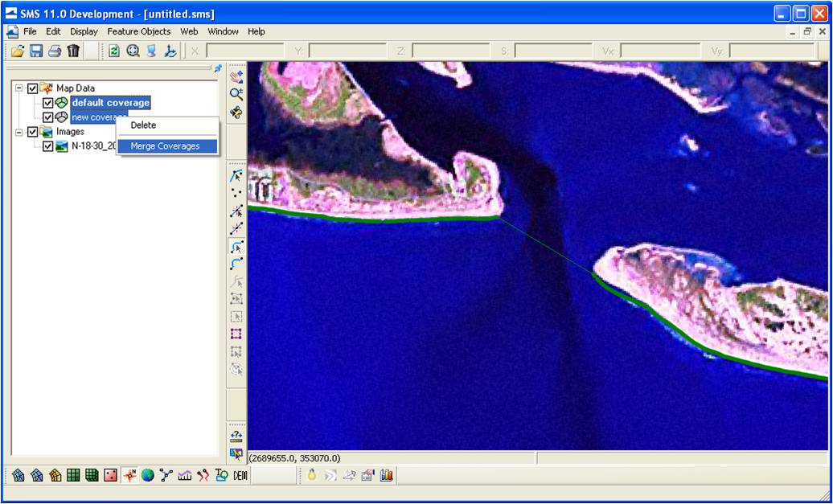Choose the Create Feature Vertex tool
Screen dimensions: 833x504
[236, 228]
